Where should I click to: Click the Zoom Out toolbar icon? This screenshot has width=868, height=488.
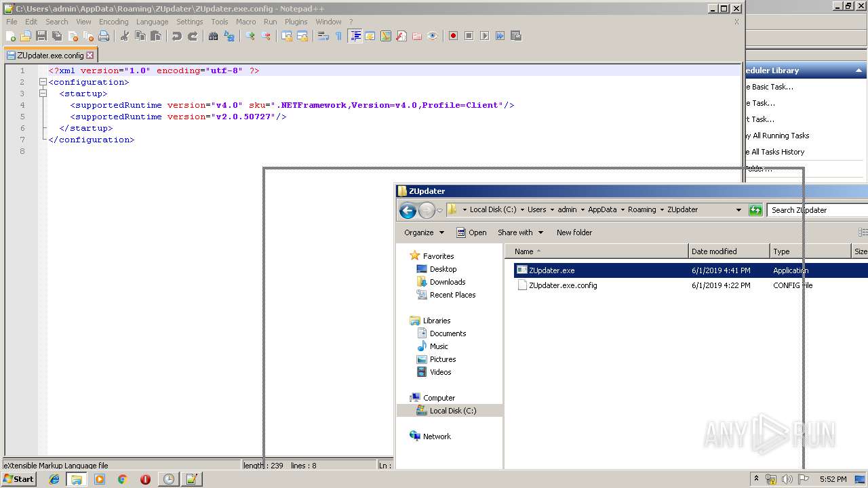tap(266, 36)
